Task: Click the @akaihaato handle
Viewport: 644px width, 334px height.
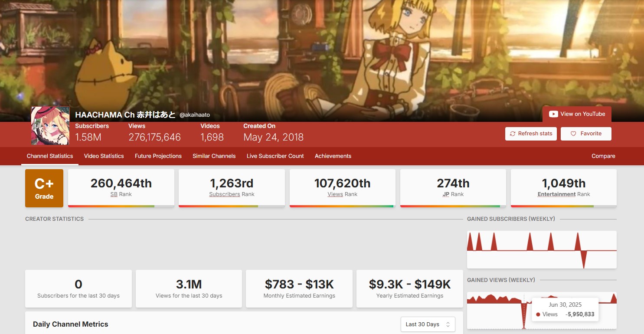Action: coord(195,115)
